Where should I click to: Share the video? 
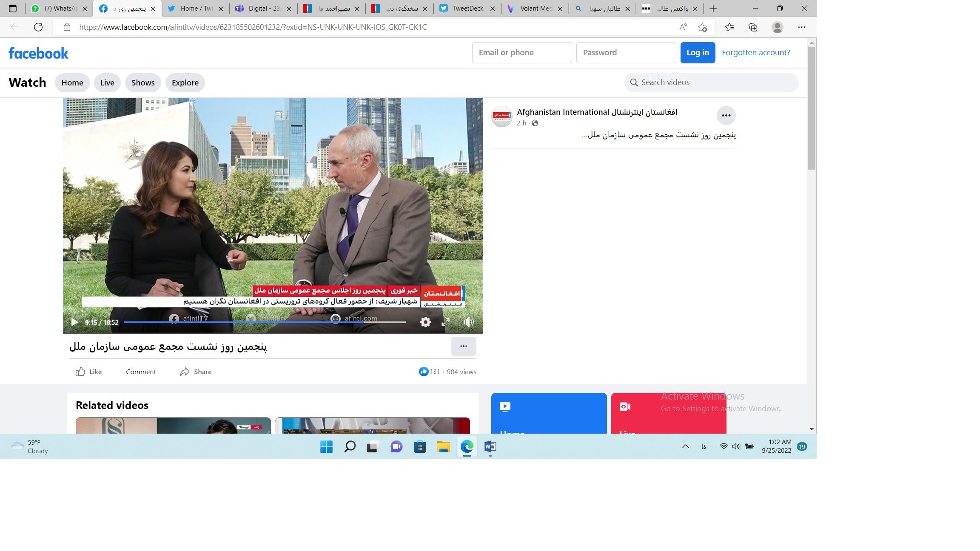196,372
